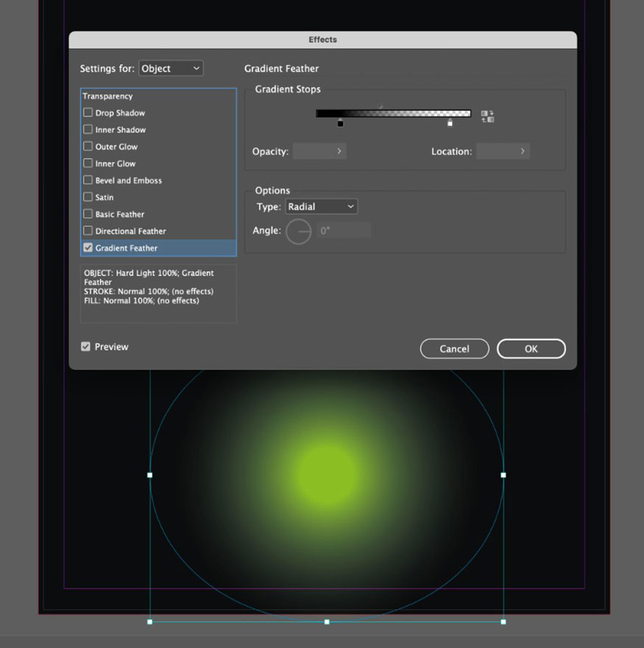Screen dimensions: 644x648
Task: Enable the Inner Shadow checkbox
Action: (88, 130)
